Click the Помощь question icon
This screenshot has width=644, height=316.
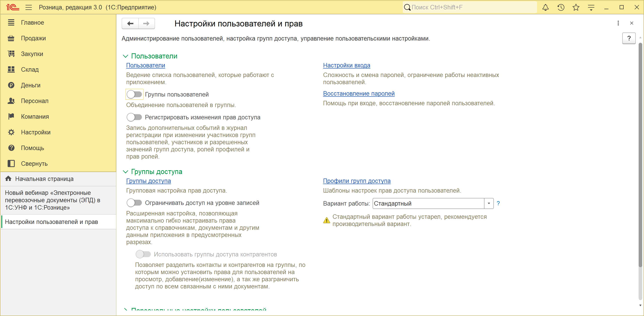pos(11,148)
